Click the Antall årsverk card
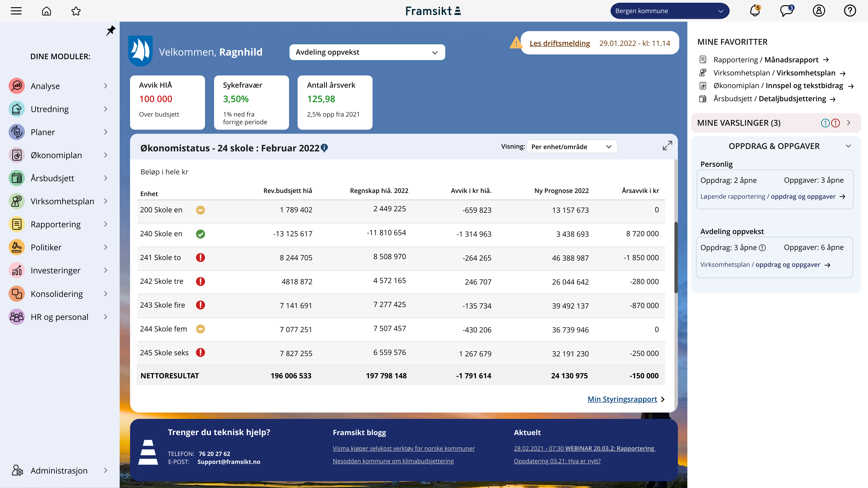This screenshot has width=868, height=488. point(335,103)
